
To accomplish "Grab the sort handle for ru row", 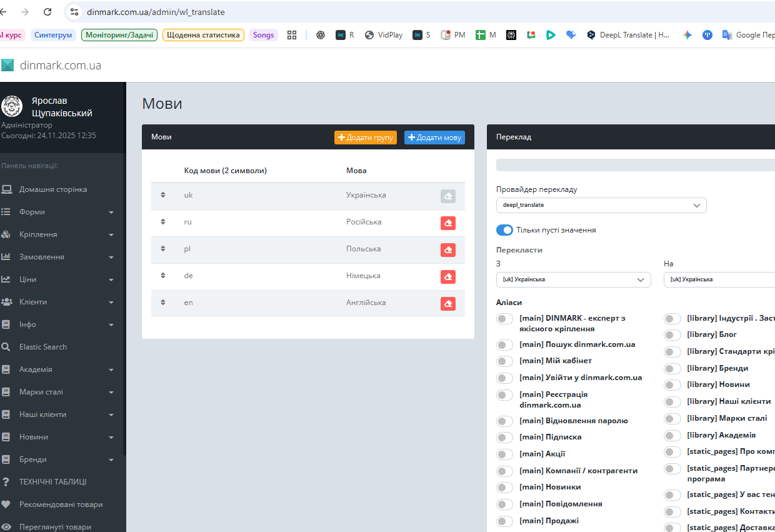I will (x=163, y=222).
